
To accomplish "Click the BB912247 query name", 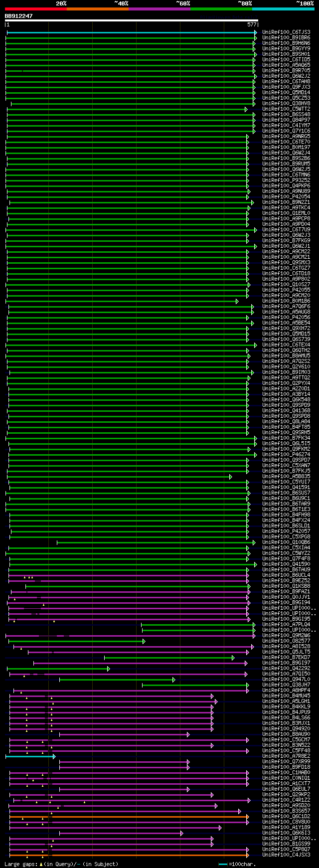I will coord(19,16).
